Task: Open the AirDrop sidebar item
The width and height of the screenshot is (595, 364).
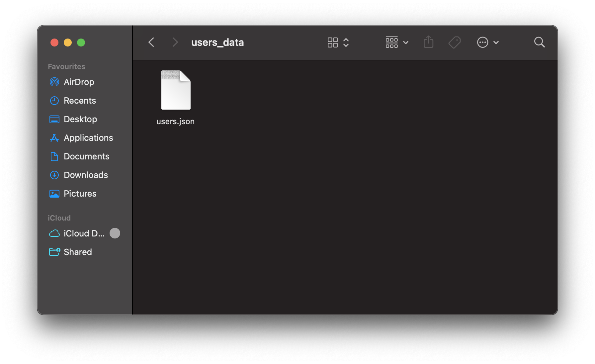Action: pos(79,82)
